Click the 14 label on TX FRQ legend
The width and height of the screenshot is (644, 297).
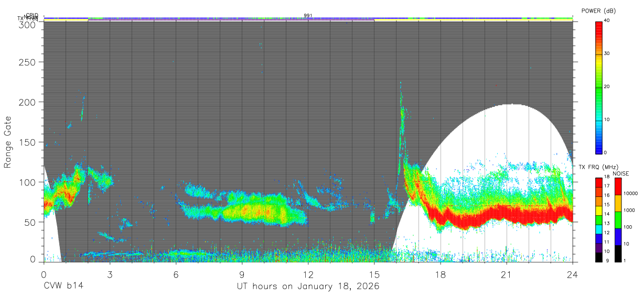tap(607, 214)
